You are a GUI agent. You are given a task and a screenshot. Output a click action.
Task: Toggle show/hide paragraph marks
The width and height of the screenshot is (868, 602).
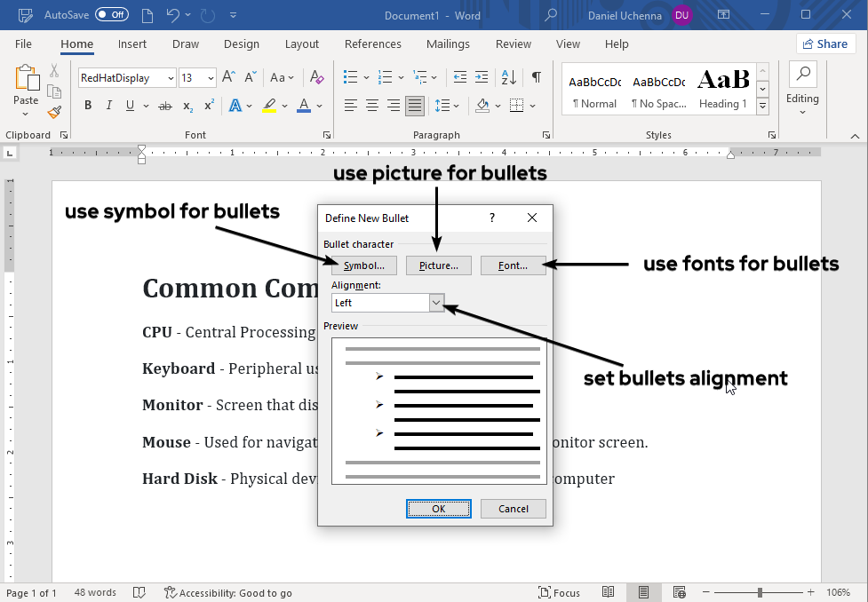tap(536, 77)
